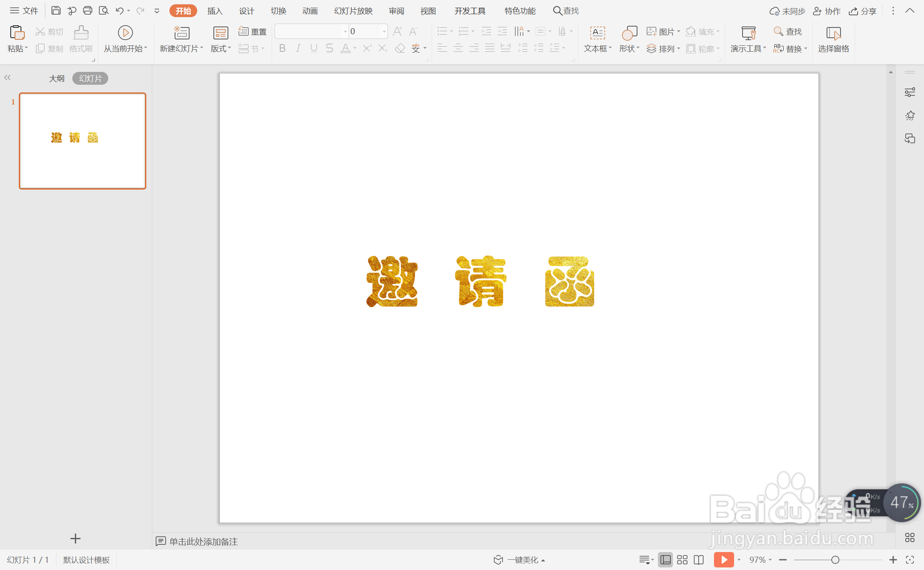Expand the font size dropdown
Viewport: 924px width, 570px height.
point(384,31)
